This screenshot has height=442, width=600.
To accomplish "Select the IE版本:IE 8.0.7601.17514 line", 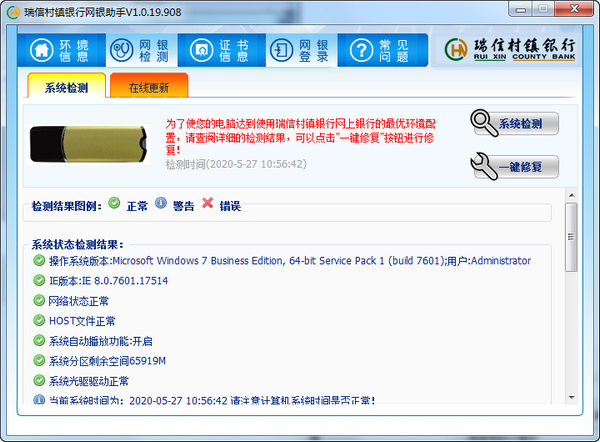I will [108, 281].
